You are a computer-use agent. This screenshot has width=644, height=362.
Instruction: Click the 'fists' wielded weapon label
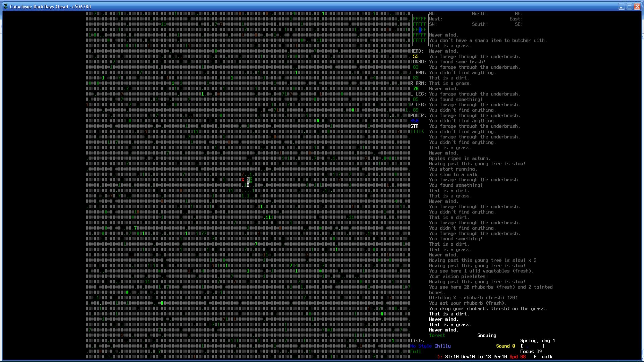(417, 341)
